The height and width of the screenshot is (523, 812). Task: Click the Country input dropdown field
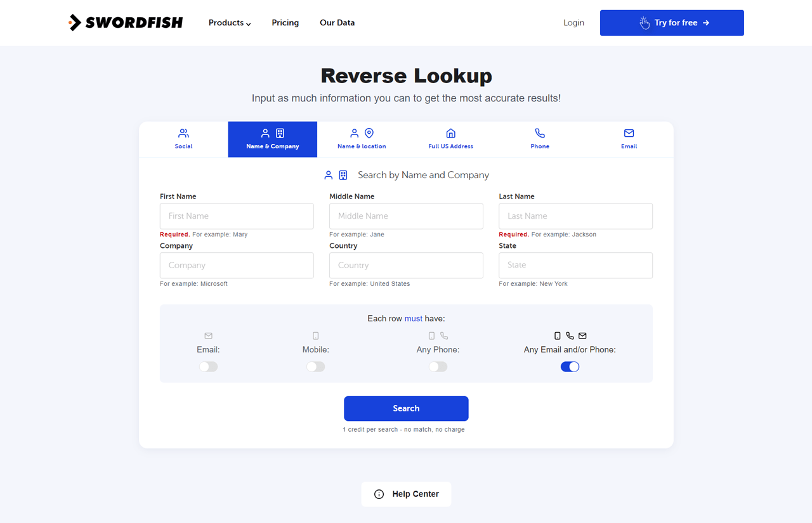click(x=406, y=265)
